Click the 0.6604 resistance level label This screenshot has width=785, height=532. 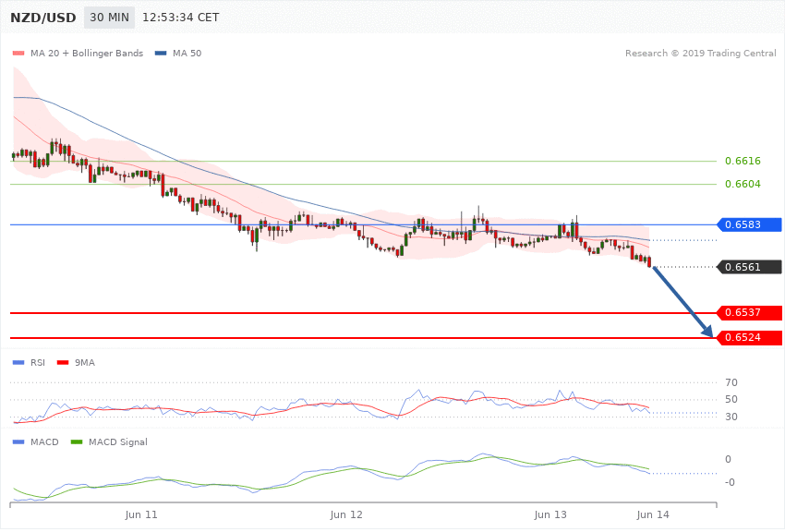click(743, 184)
